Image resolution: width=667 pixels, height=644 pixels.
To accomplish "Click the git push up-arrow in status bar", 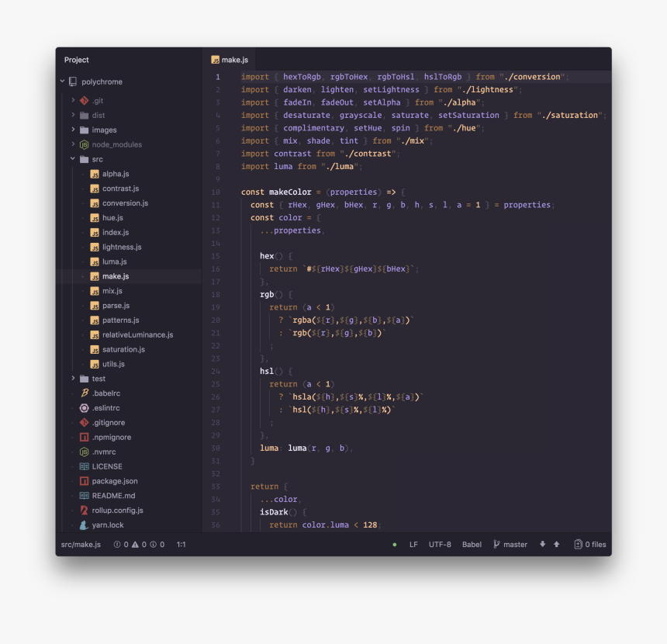I will [556, 545].
